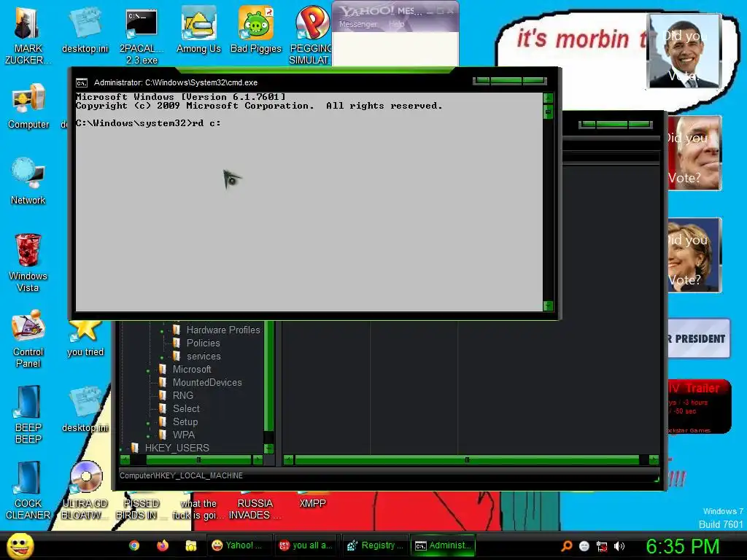
Task: Click the Hillary 'Did you Vote?' thumbnail
Action: 694,254
